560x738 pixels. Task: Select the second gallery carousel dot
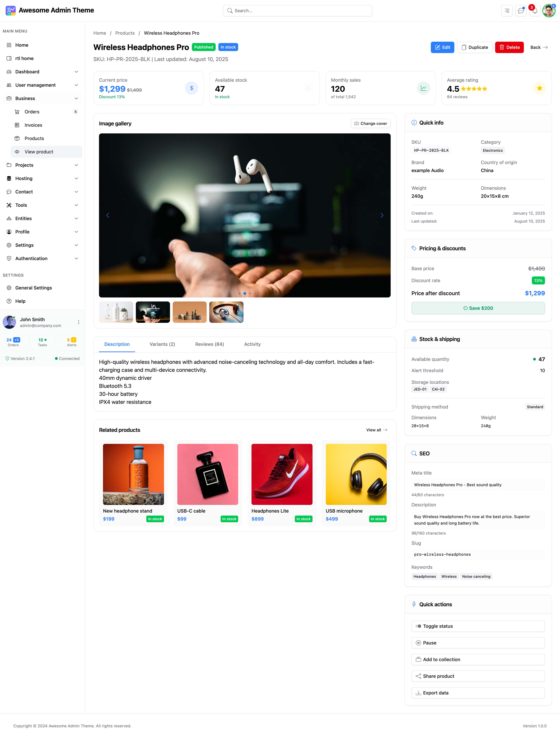[x=245, y=293]
